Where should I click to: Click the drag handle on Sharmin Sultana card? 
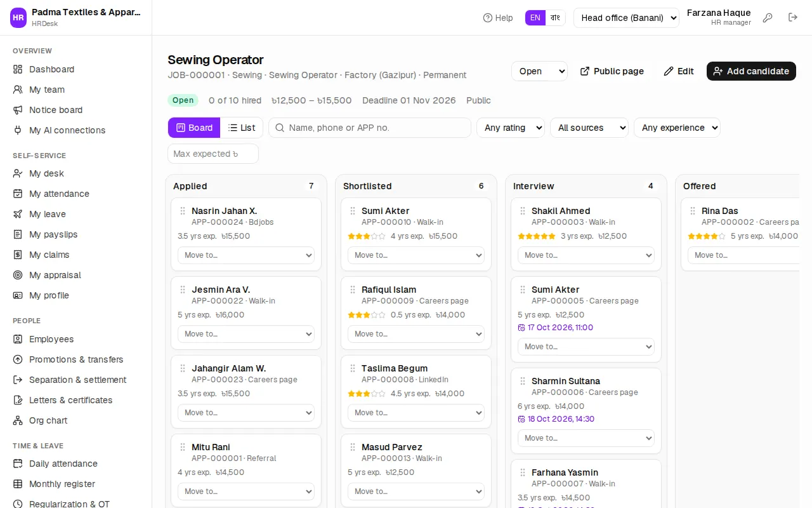pyautogui.click(x=523, y=381)
